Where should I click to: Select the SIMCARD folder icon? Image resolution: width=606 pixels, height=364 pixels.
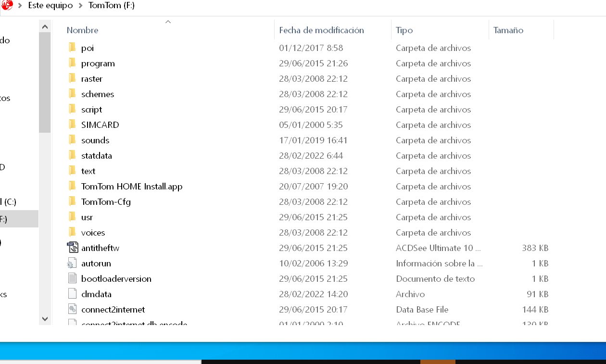(72, 125)
